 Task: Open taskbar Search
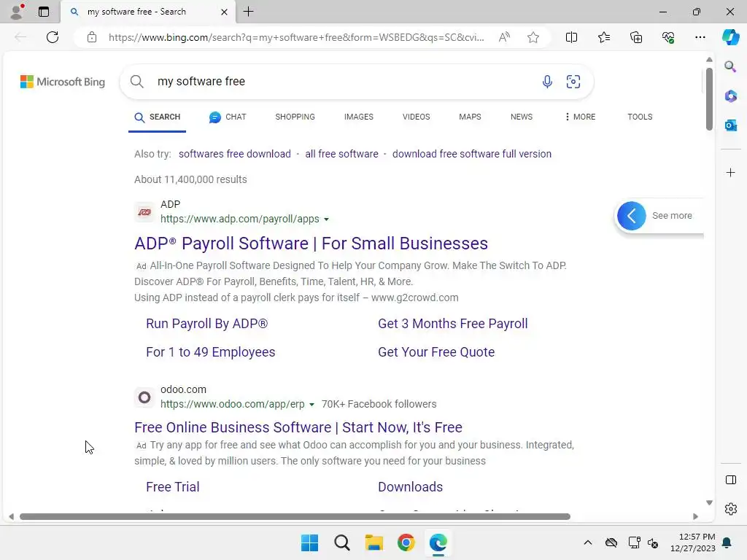tap(341, 542)
